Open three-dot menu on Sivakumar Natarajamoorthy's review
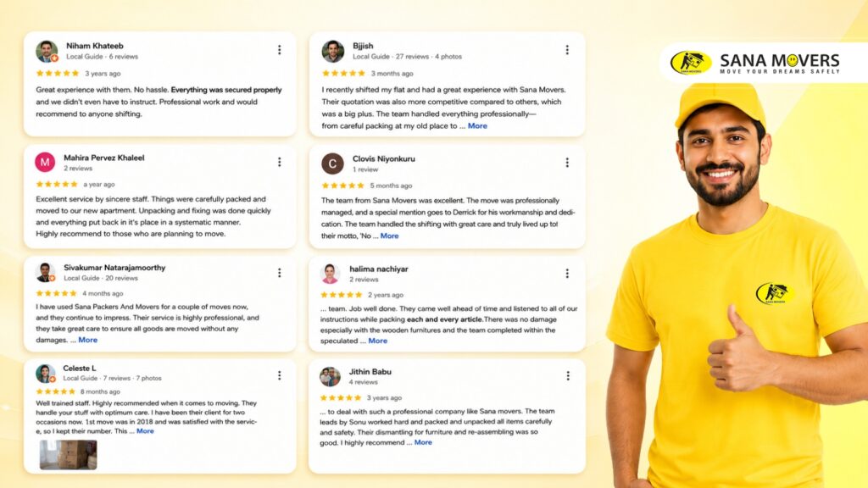Screen dimensions: 868x488 (280, 272)
